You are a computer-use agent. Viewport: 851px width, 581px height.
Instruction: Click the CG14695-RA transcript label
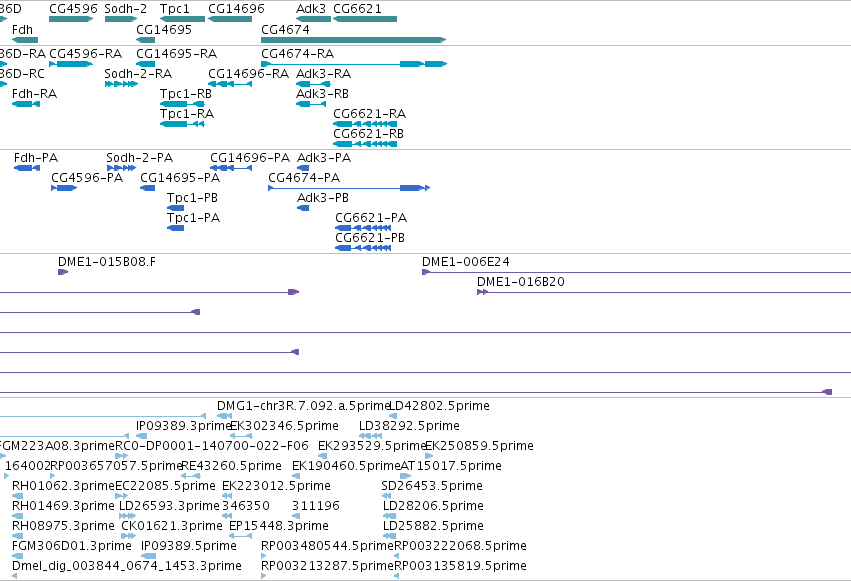click(x=176, y=54)
